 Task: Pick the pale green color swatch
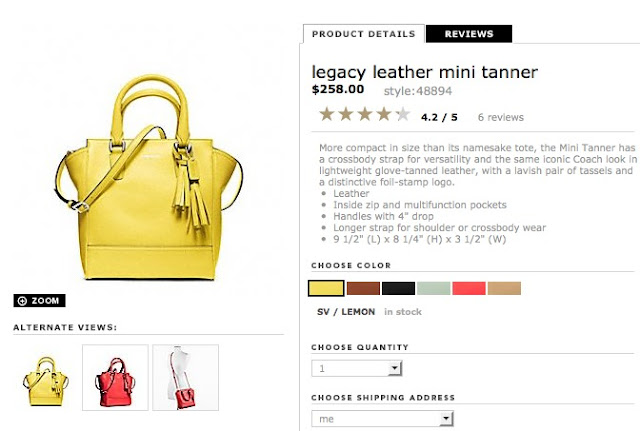point(433,289)
